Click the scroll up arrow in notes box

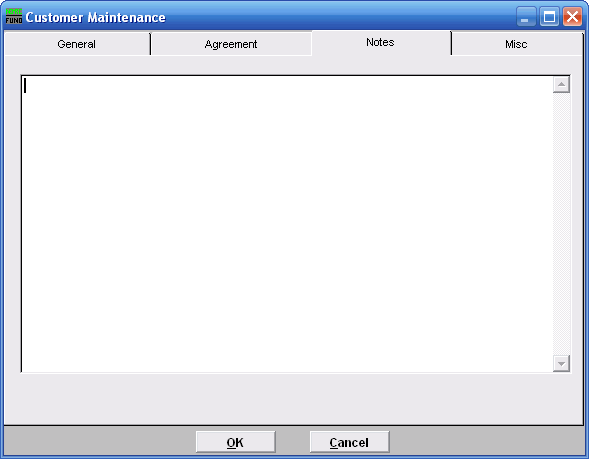coord(561,85)
